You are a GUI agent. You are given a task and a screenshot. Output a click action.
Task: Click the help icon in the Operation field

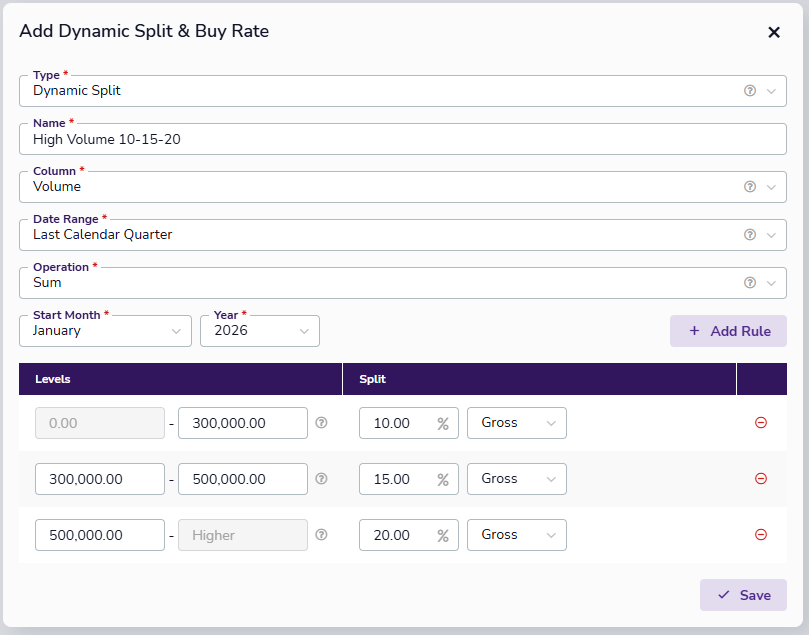(x=750, y=283)
